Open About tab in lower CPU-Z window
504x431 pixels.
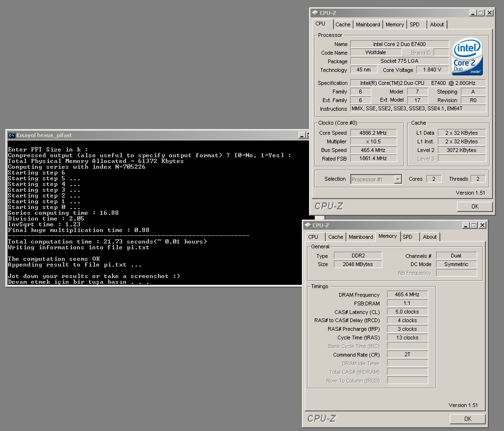click(x=430, y=237)
